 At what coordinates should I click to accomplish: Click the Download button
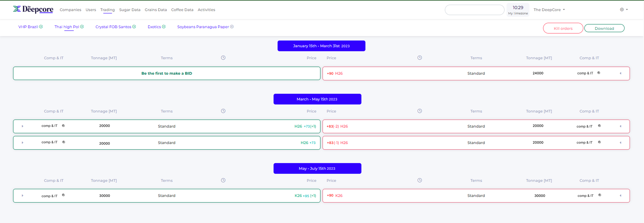[x=604, y=28]
